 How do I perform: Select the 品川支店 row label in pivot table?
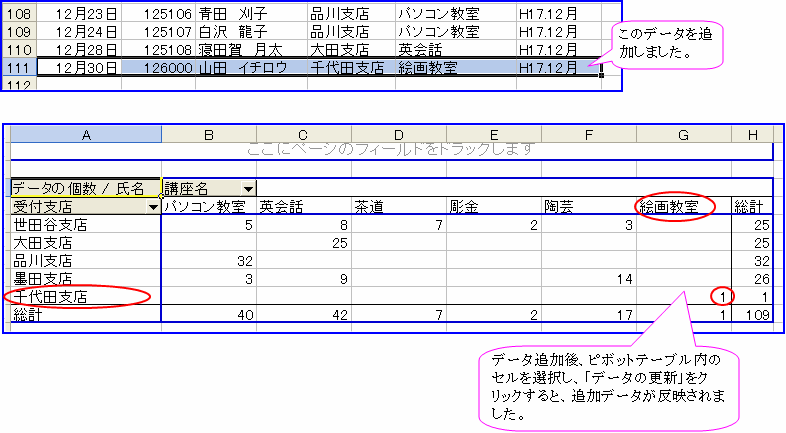[86, 261]
